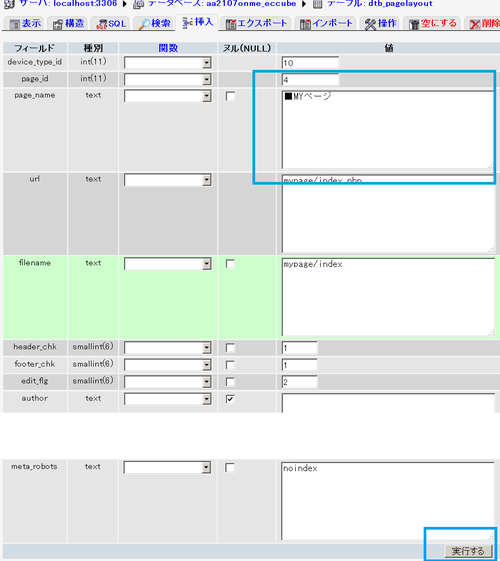The image size is (500, 561).
Task: Click the 'filename' field name label
Action: click(x=35, y=263)
